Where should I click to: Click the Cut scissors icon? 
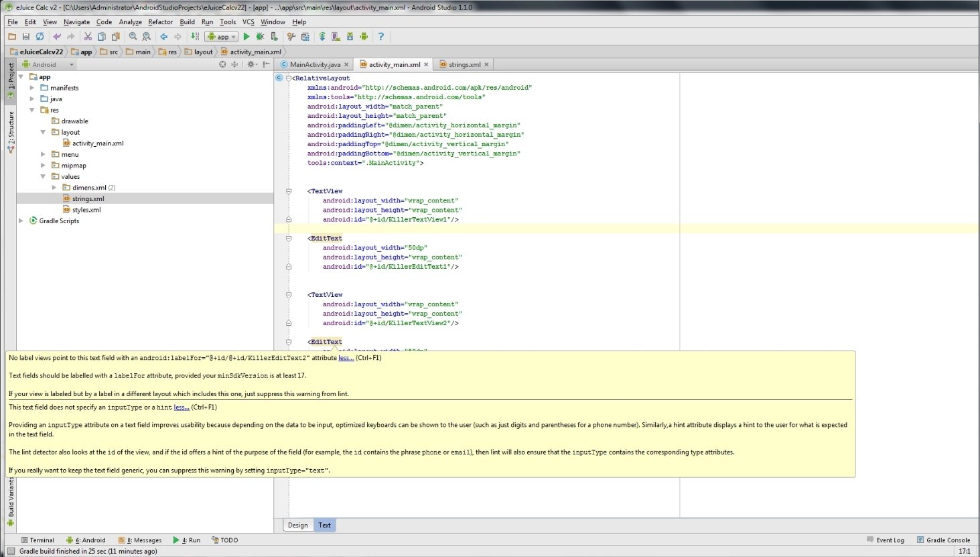coord(88,37)
